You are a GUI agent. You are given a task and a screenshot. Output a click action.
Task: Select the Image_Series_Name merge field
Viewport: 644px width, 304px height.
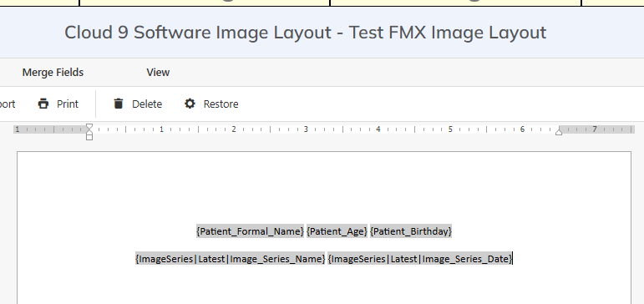coord(231,259)
